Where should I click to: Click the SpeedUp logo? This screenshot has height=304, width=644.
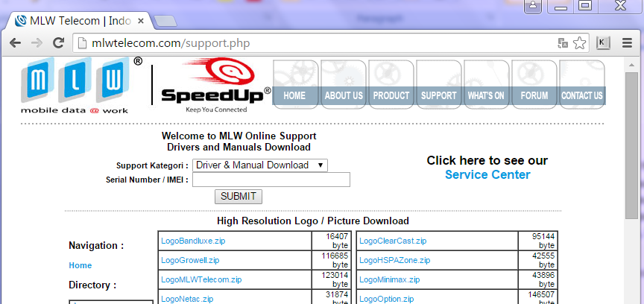[x=215, y=86]
